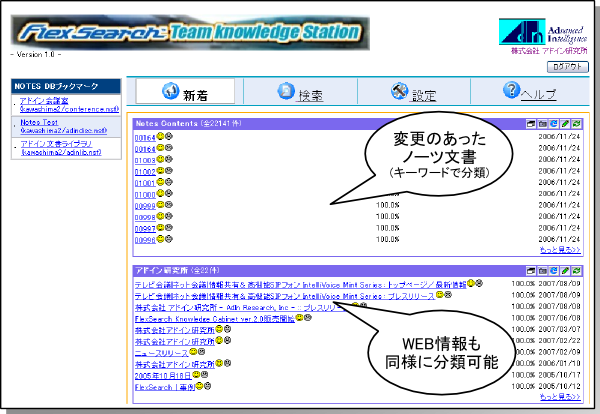The height and width of the screenshot is (414, 600).
Task: Click the green sync icon in アドイン研究所 panel header
Action: click(x=577, y=271)
